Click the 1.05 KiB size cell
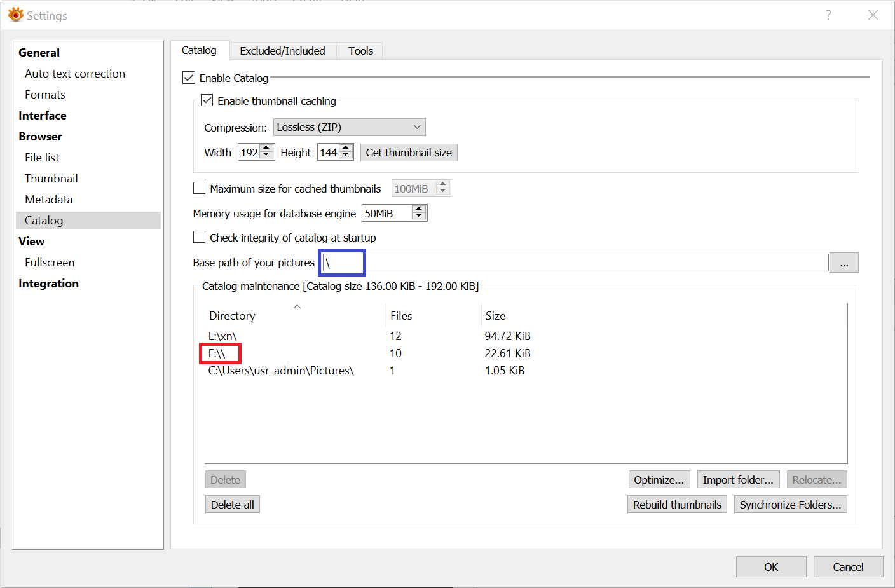The image size is (895, 588). 504,371
